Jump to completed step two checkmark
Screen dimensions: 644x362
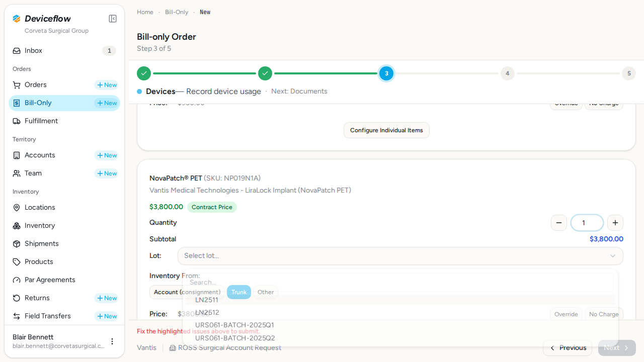265,73
